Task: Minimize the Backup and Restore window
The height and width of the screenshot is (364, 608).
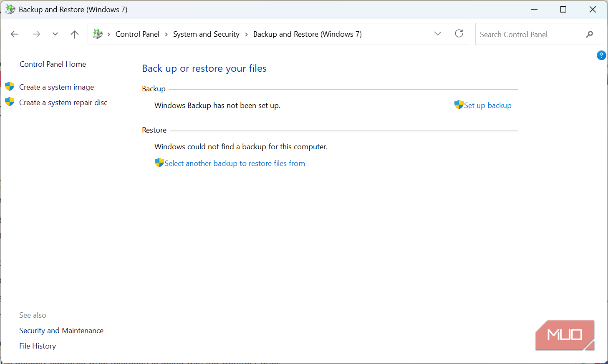Action: [x=535, y=9]
